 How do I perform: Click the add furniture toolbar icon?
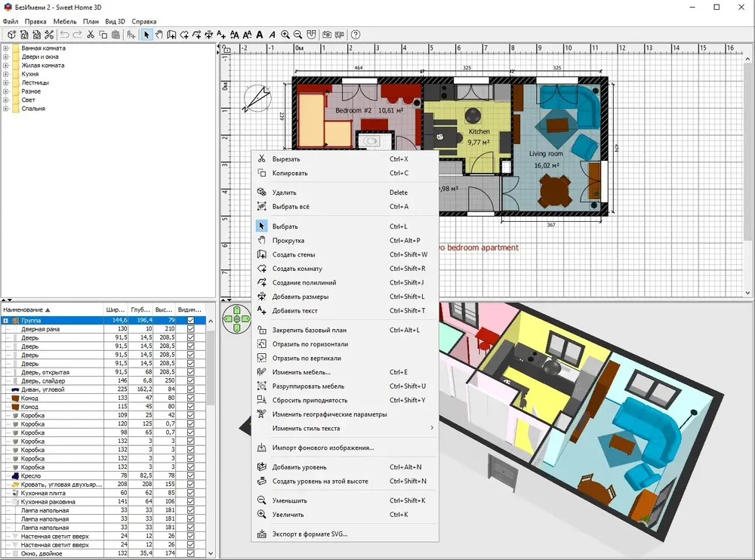pyautogui.click(x=131, y=35)
